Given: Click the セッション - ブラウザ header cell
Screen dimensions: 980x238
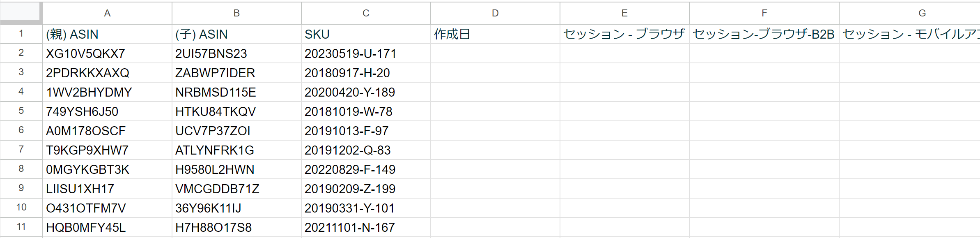Looking at the screenshot, I should click(x=624, y=34).
